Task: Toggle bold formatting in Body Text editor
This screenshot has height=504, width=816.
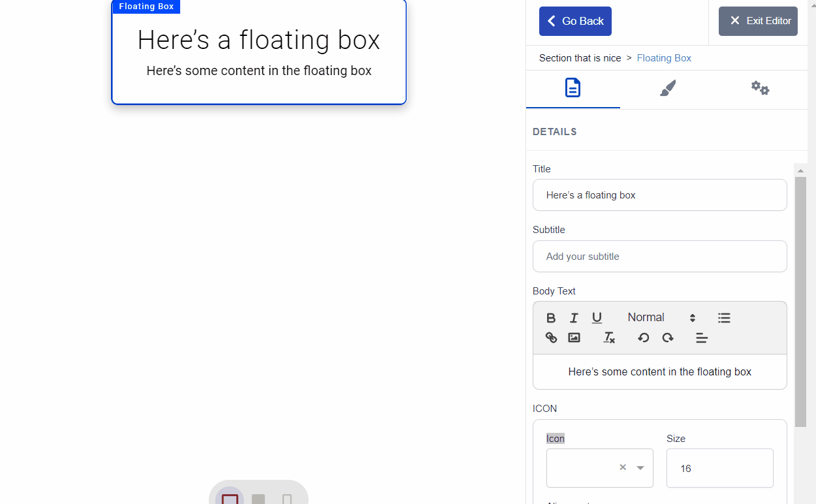Action: coord(551,318)
